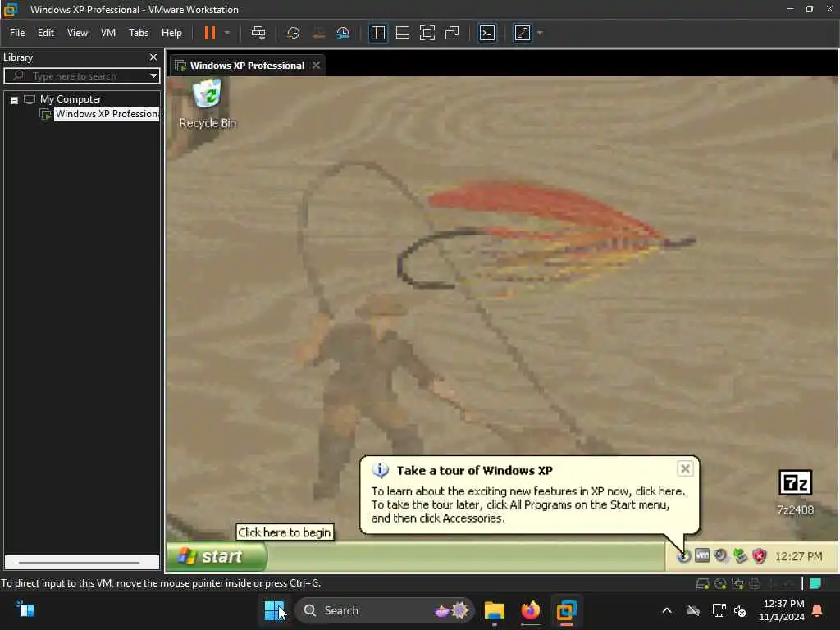Click the teal message log status icon
Image resolution: width=840 pixels, height=630 pixels.
[815, 583]
